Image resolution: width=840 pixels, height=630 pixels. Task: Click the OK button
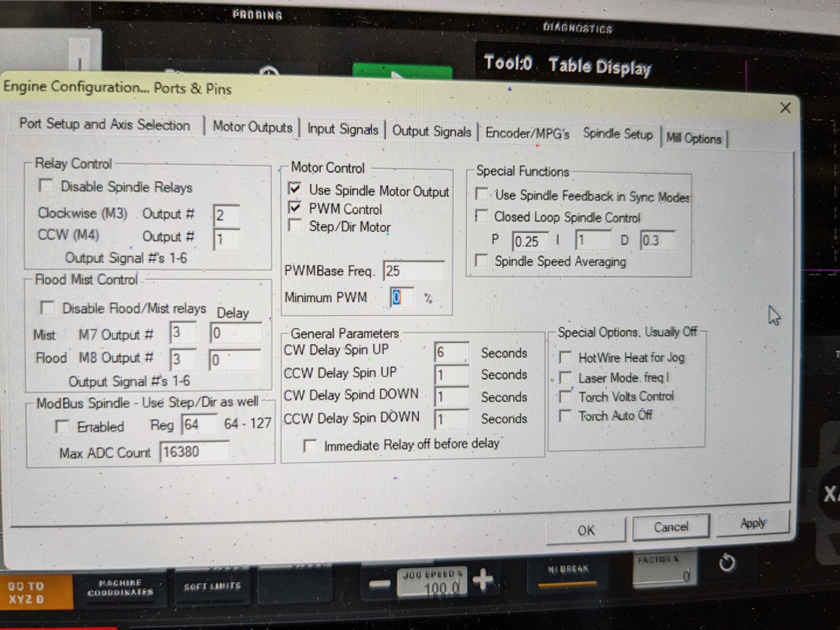pos(586,530)
